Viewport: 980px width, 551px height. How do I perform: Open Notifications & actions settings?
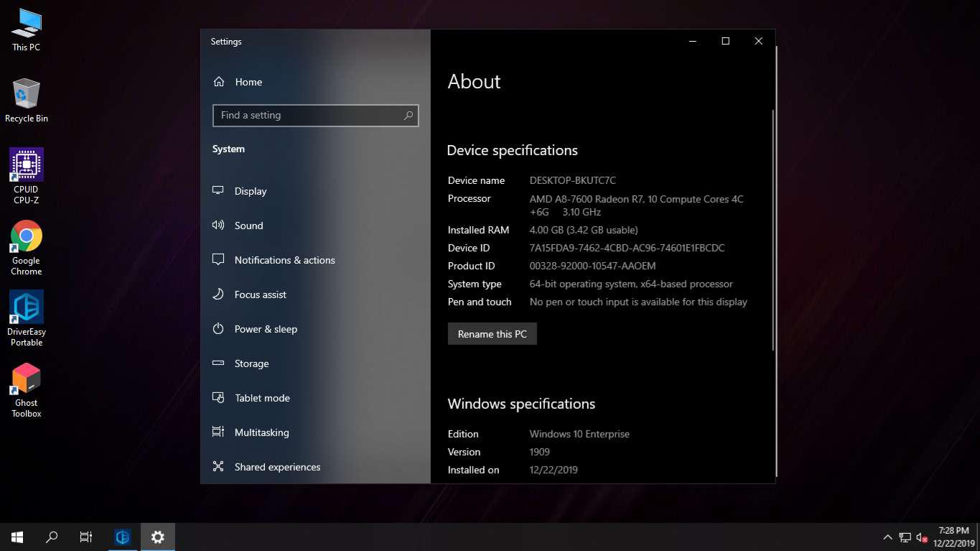tap(284, 260)
